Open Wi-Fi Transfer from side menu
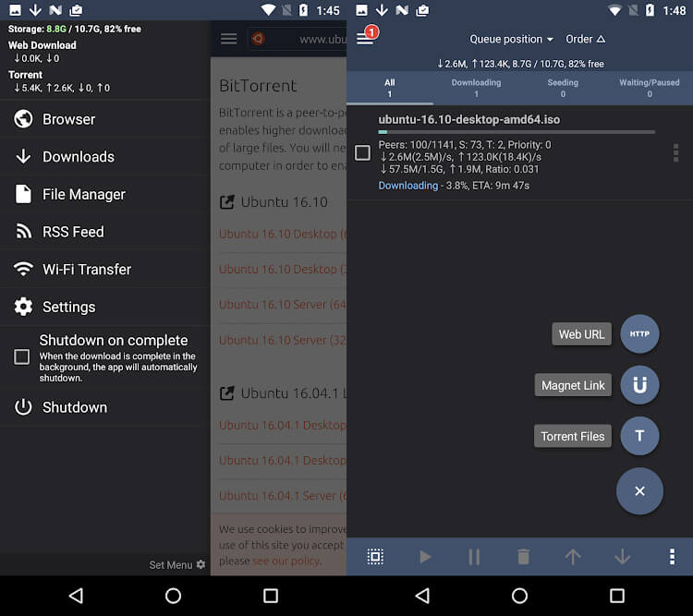The height and width of the screenshot is (616, 693). click(x=104, y=269)
